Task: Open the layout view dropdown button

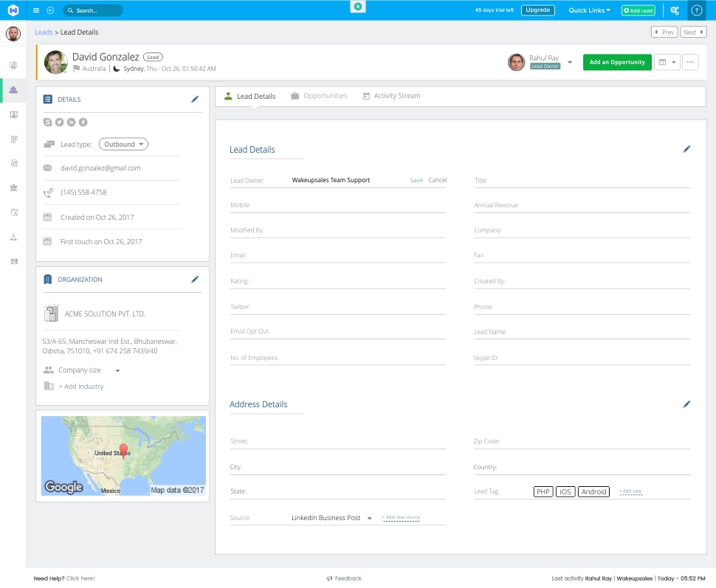Action: point(667,62)
